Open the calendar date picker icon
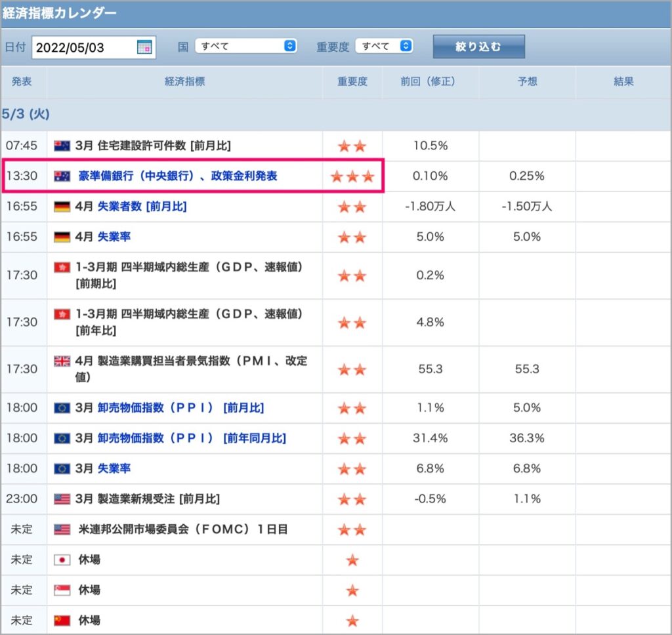The width and height of the screenshot is (672, 635). click(x=144, y=47)
